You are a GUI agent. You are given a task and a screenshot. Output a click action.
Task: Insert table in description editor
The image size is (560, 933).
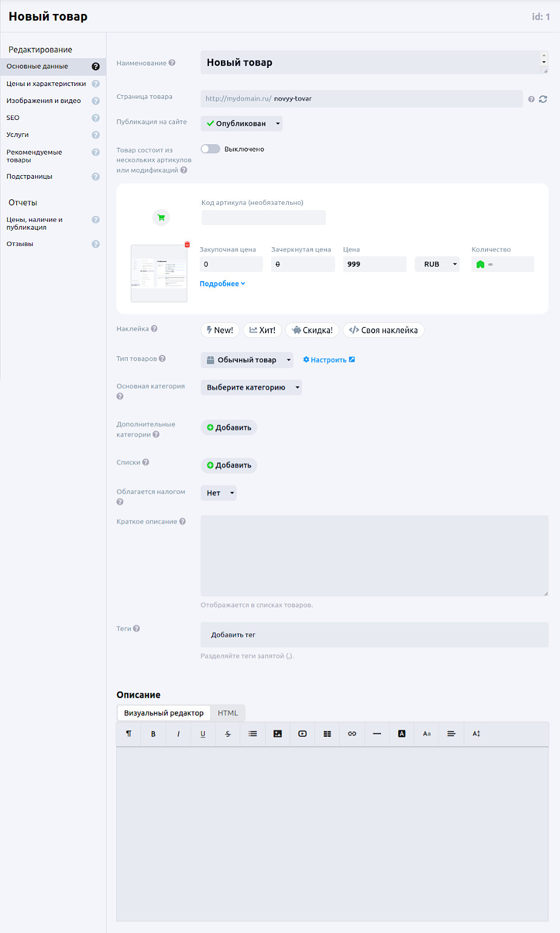(327, 734)
